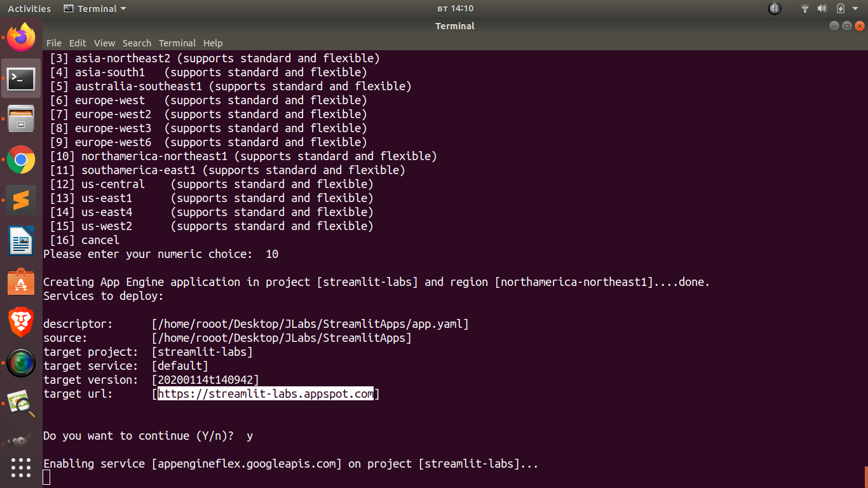The height and width of the screenshot is (488, 868).
Task: Launch Brave browser from the dock
Action: (21, 323)
